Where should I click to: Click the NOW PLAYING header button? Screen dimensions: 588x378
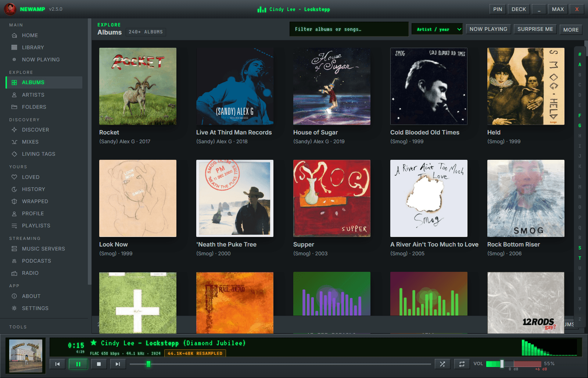click(488, 29)
